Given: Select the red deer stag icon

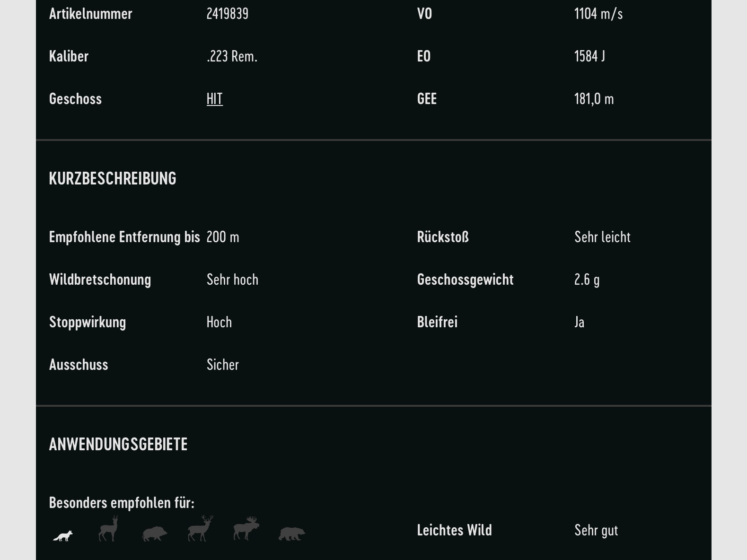Looking at the screenshot, I should click(x=200, y=529).
